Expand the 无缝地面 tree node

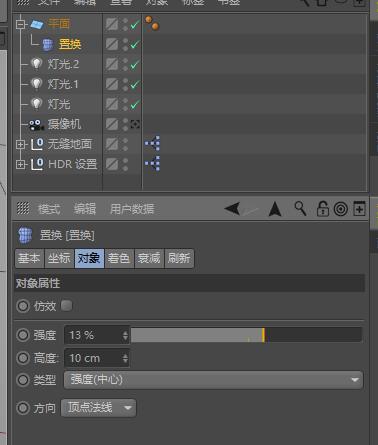(21, 144)
